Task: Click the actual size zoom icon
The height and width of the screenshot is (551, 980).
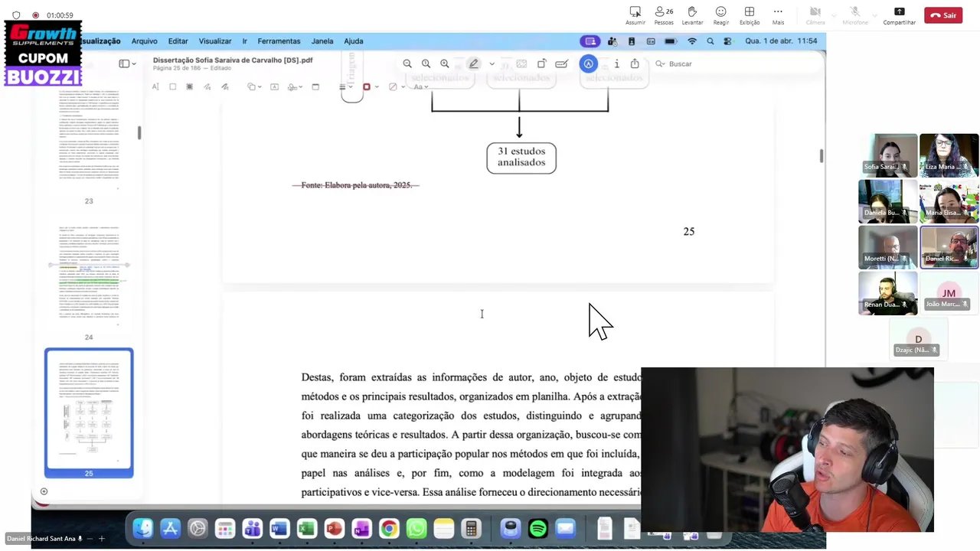Action: coord(426,64)
